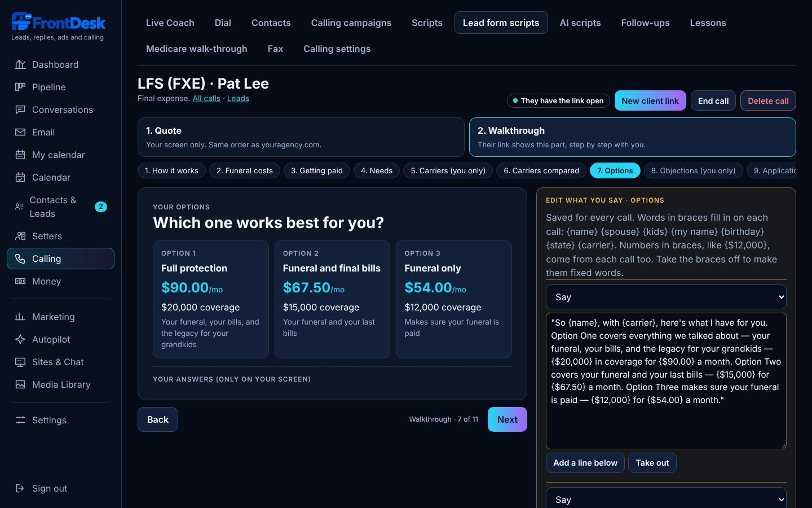Click the Money banknote icon
Screen dimensions: 812x508
coord(20,281)
